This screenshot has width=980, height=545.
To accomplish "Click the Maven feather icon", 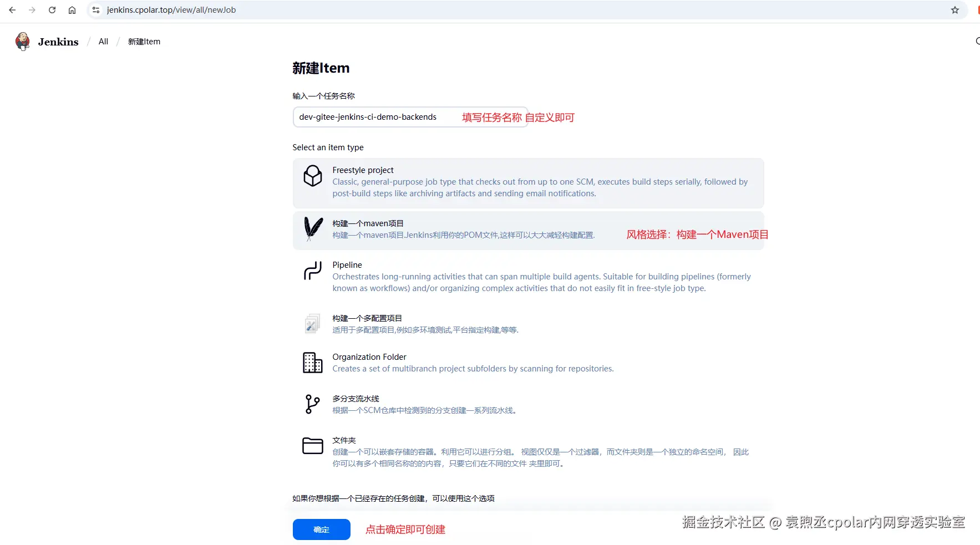I will [313, 229].
